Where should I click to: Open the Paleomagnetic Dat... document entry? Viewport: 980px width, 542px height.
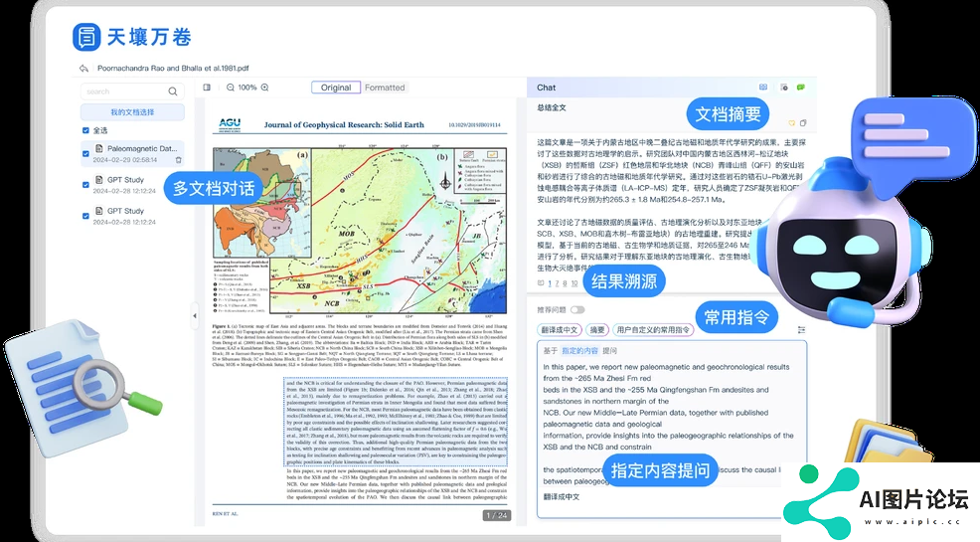pyautogui.click(x=132, y=154)
